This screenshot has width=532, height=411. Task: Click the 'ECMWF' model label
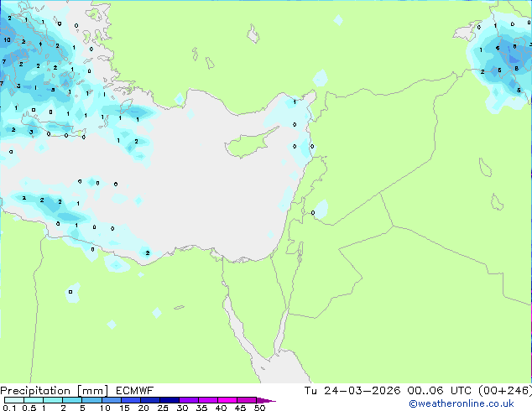(135, 391)
